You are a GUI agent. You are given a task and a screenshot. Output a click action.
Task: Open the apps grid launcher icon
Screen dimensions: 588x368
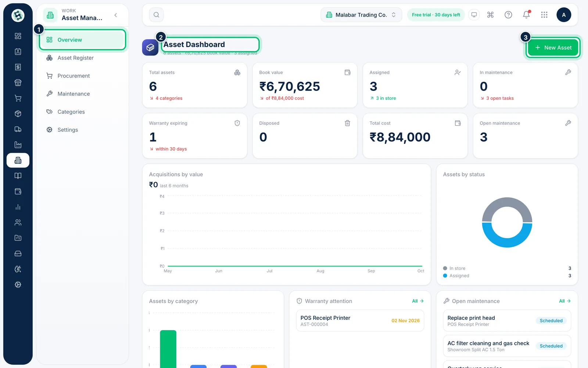pos(544,15)
